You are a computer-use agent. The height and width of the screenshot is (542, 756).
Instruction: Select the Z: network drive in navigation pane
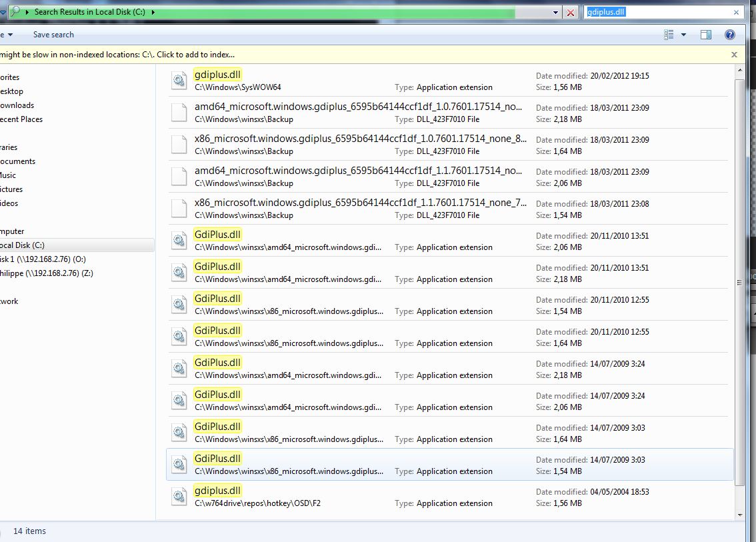click(x=47, y=273)
